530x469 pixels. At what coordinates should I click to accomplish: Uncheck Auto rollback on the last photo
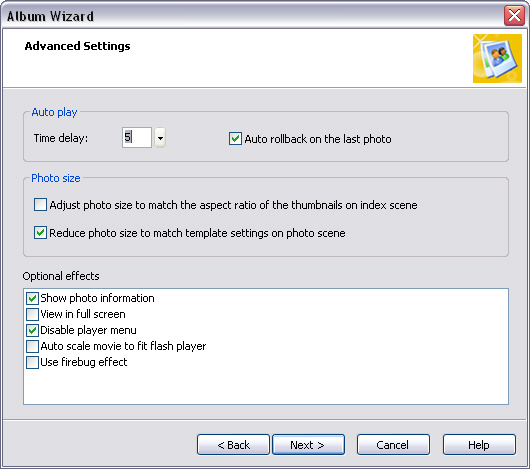235,139
